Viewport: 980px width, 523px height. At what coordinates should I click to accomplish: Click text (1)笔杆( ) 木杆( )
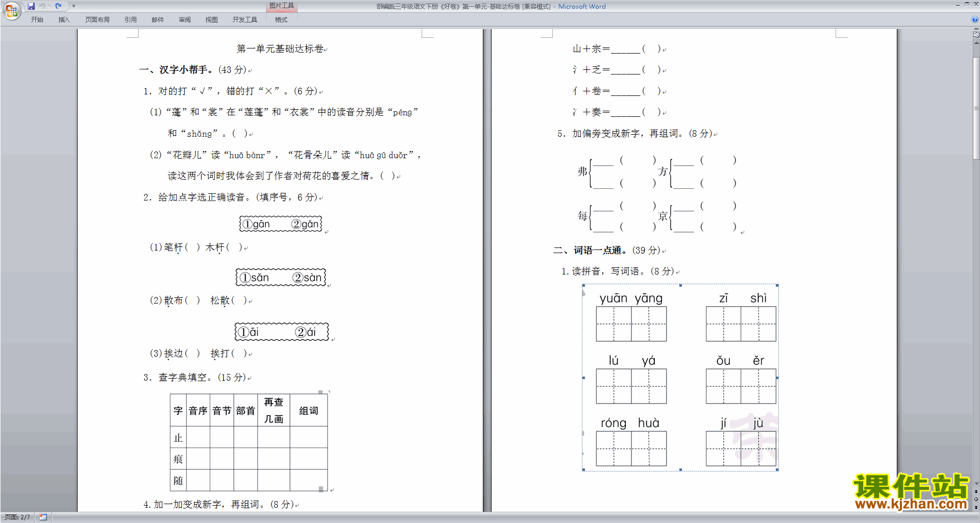pyautogui.click(x=196, y=247)
